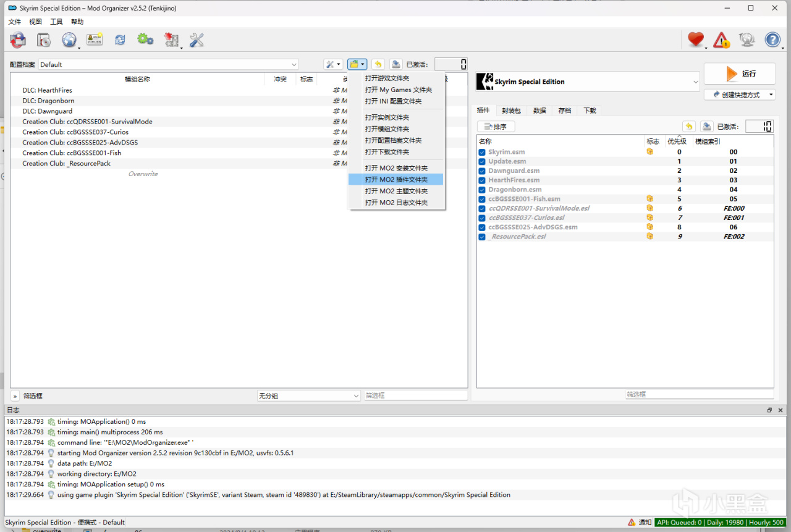Open the 文件 menu
Image resolution: width=791 pixels, height=532 pixels.
point(14,22)
